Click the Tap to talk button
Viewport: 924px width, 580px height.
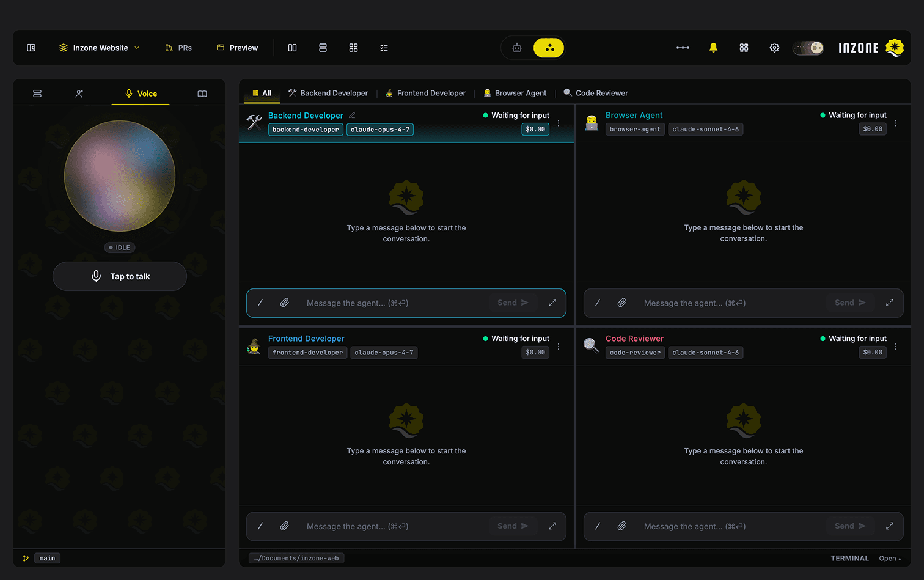click(120, 276)
